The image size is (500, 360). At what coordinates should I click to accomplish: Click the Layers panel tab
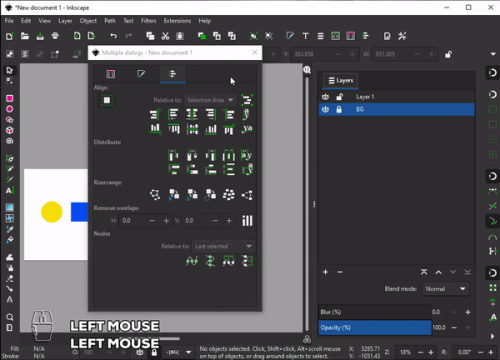click(x=340, y=80)
